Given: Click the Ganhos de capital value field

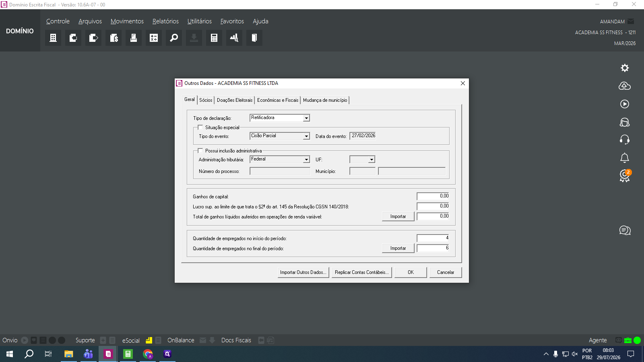Looking at the screenshot, I should [x=433, y=196].
